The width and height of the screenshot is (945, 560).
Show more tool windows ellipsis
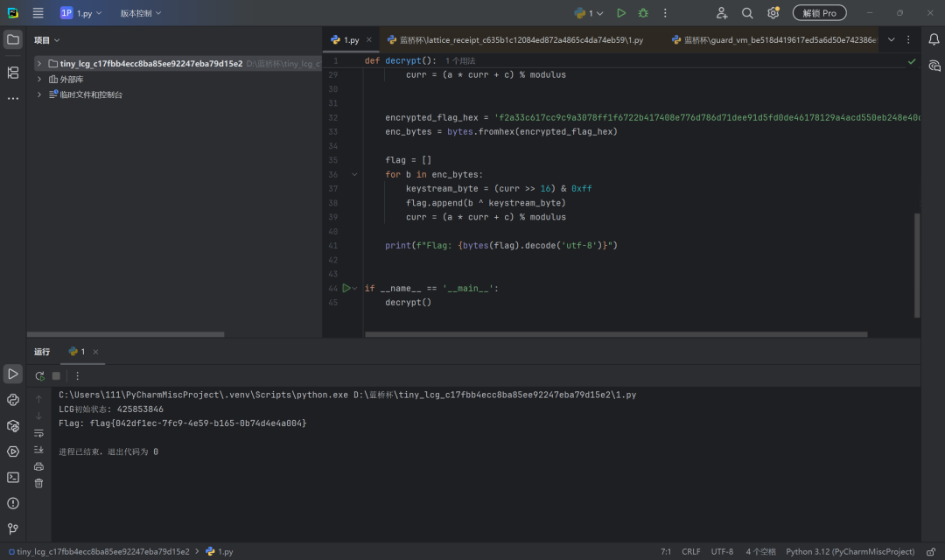[12, 98]
